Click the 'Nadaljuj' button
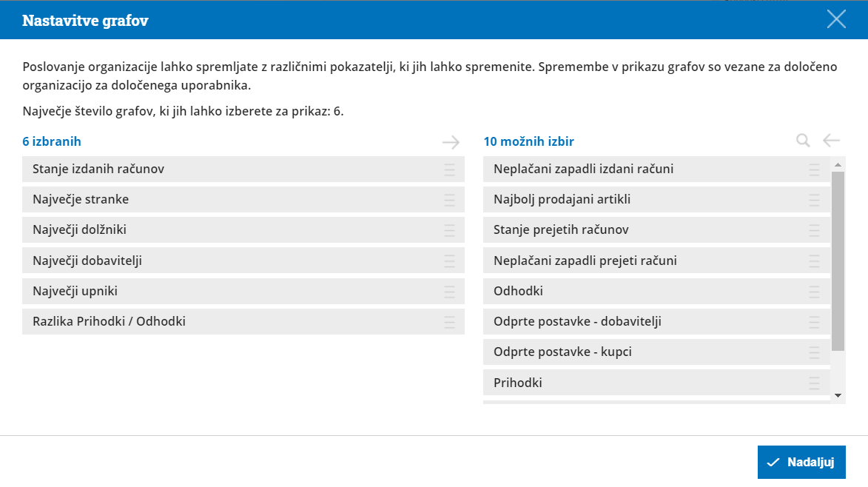 coord(801,462)
